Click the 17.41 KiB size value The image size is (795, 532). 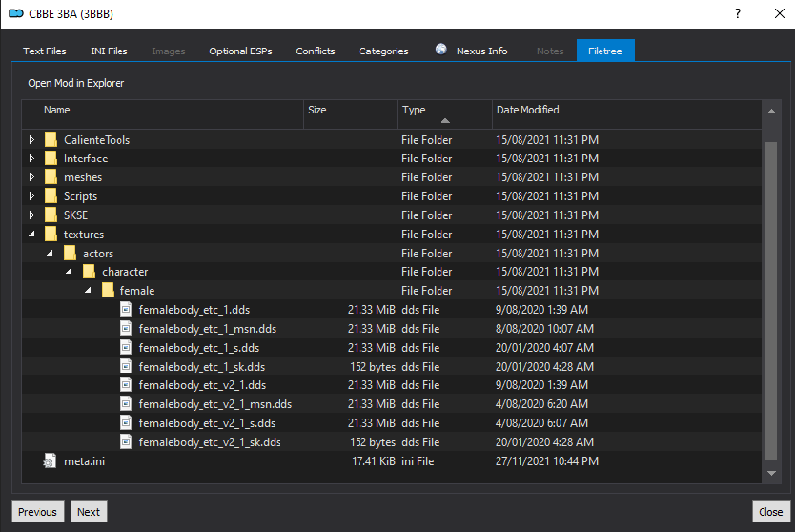click(x=373, y=461)
